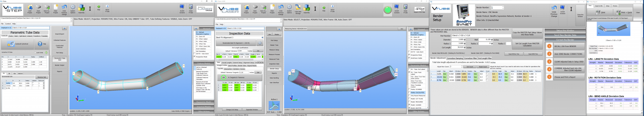Screen dimensions: 644x116
Task: Open Tube Data Storage in VTube-LASER
Action: click(x=298, y=9)
